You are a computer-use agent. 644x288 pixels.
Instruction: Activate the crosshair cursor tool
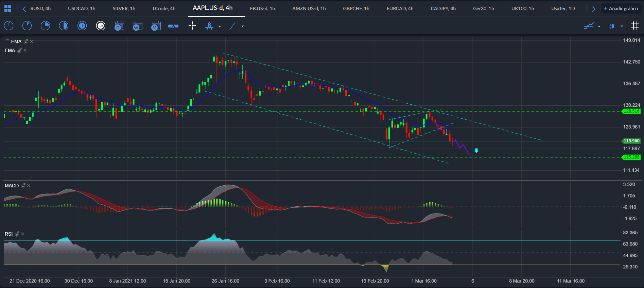[x=192, y=26]
